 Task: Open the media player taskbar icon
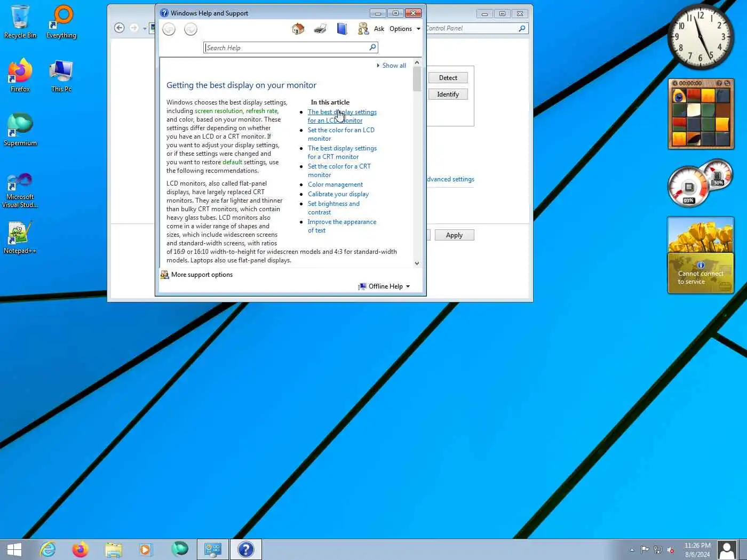point(146,549)
